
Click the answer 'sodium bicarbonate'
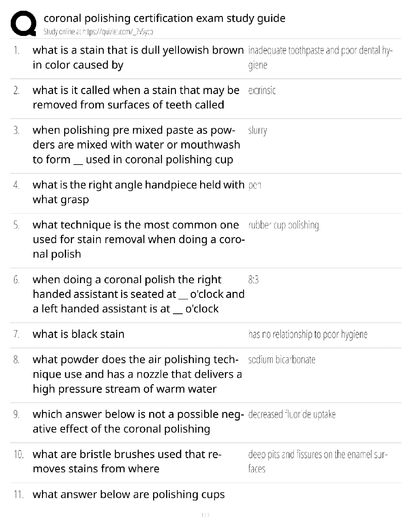pyautogui.click(x=282, y=360)
